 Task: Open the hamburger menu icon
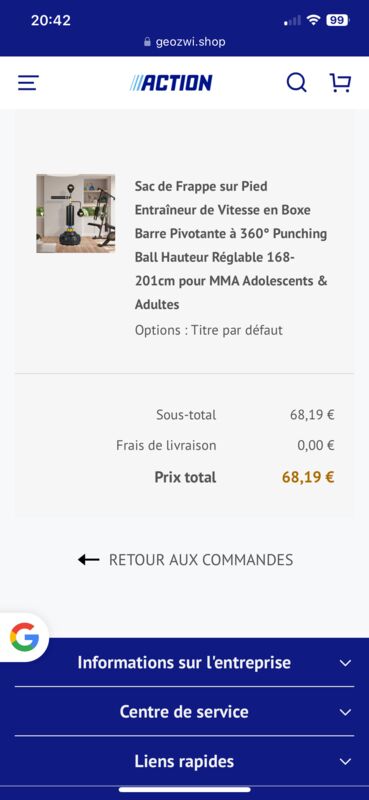pyautogui.click(x=28, y=83)
